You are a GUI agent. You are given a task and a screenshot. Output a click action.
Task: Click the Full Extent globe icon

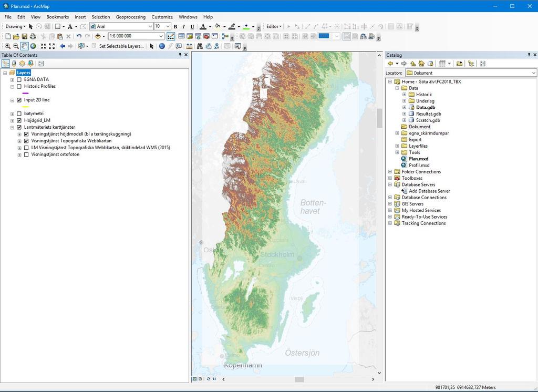tap(33, 46)
